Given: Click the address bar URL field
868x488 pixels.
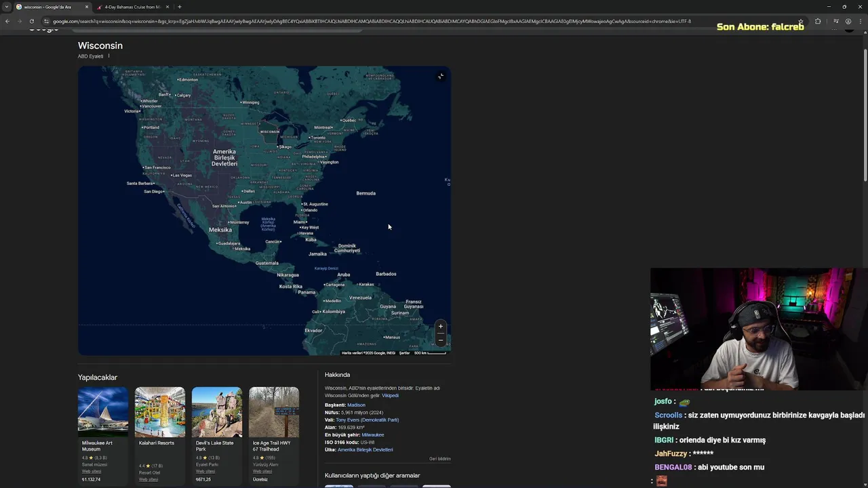Looking at the screenshot, I should [373, 21].
